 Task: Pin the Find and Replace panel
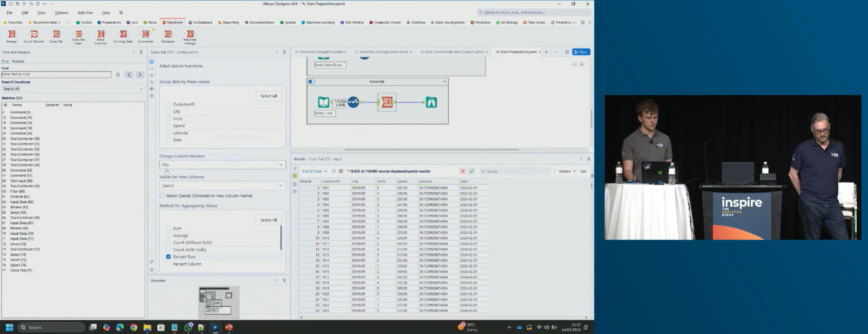(x=141, y=52)
